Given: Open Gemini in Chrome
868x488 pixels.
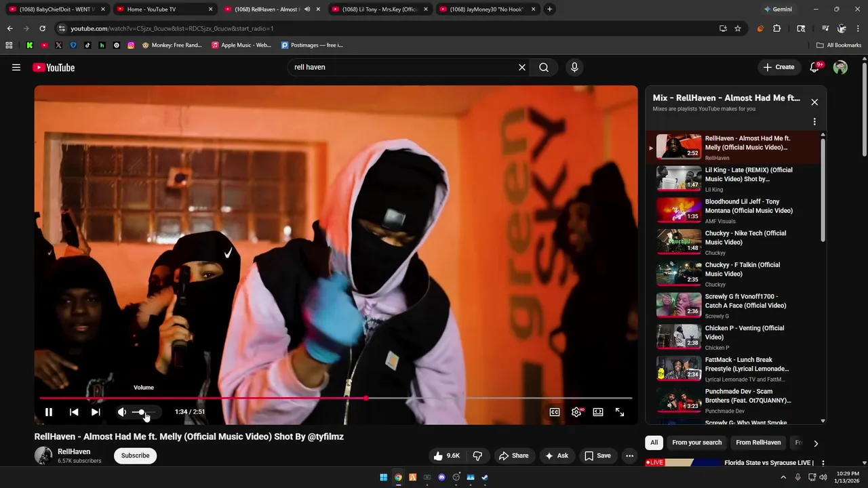Looking at the screenshot, I should (778, 9).
